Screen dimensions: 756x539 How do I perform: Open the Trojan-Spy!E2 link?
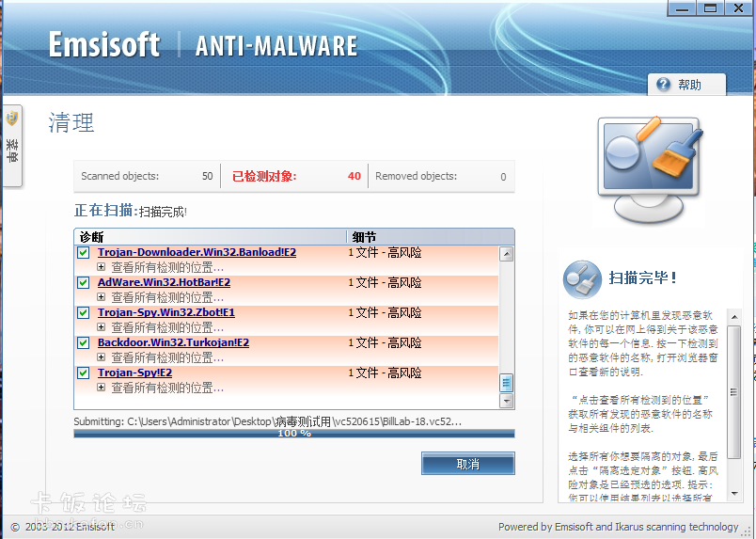(x=135, y=373)
